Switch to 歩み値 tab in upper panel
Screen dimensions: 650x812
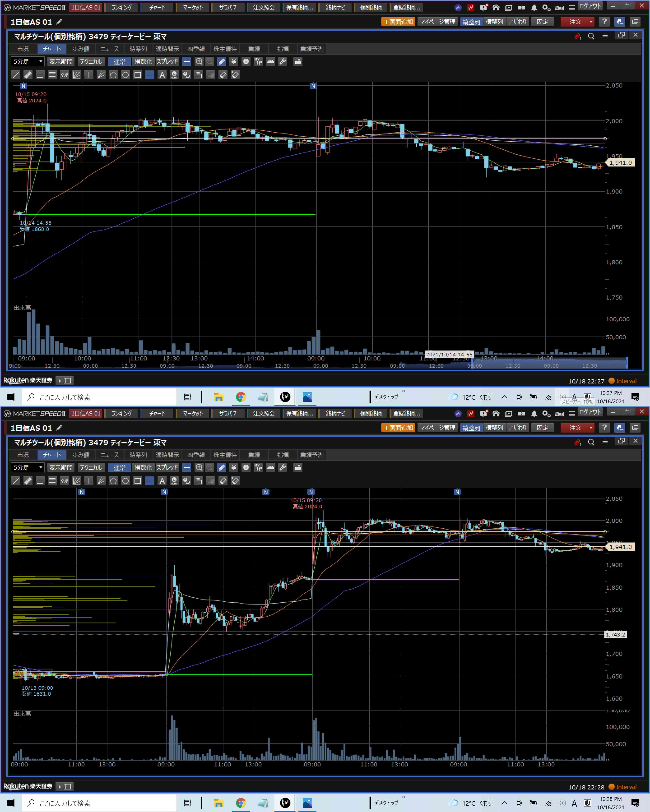[81, 49]
